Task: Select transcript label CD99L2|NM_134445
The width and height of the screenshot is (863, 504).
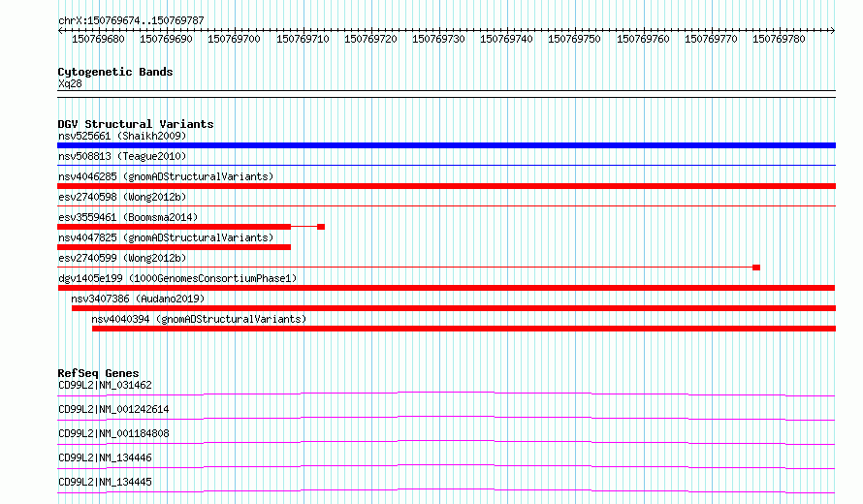Action: [x=105, y=482]
